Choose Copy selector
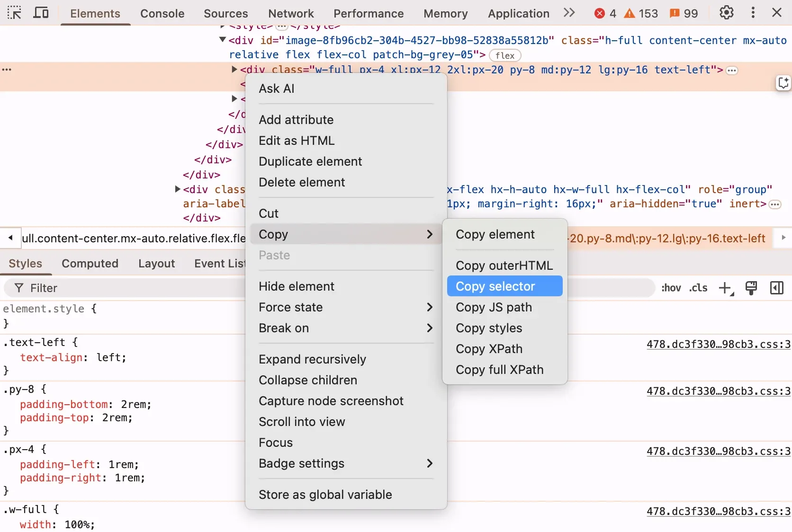 click(x=505, y=286)
